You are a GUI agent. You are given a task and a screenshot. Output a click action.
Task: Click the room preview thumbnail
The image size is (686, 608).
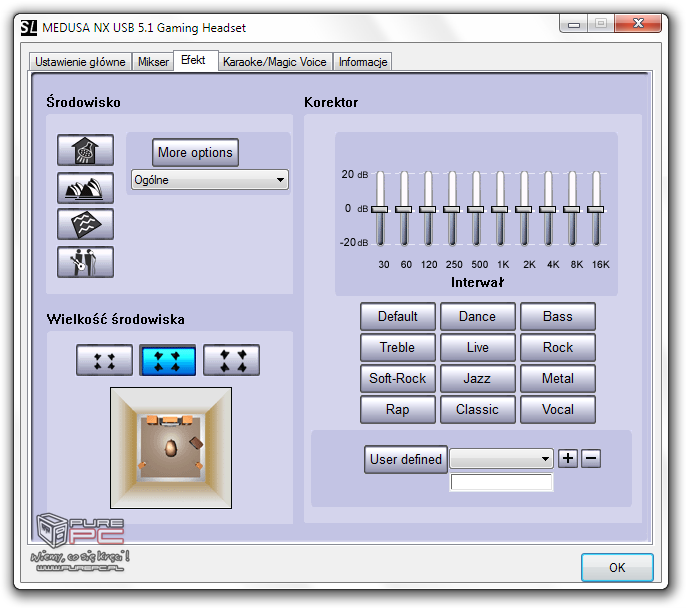pyautogui.click(x=171, y=448)
